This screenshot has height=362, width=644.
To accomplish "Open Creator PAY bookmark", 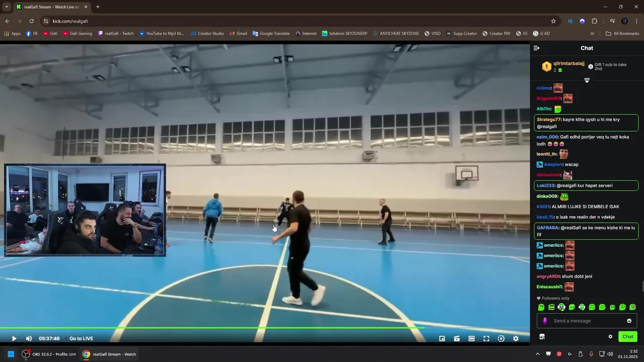I will [496, 34].
